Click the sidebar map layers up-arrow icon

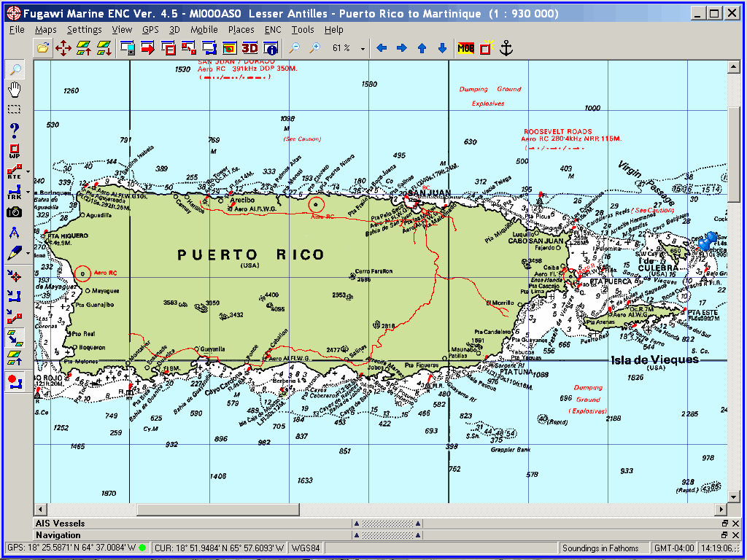pos(15,357)
